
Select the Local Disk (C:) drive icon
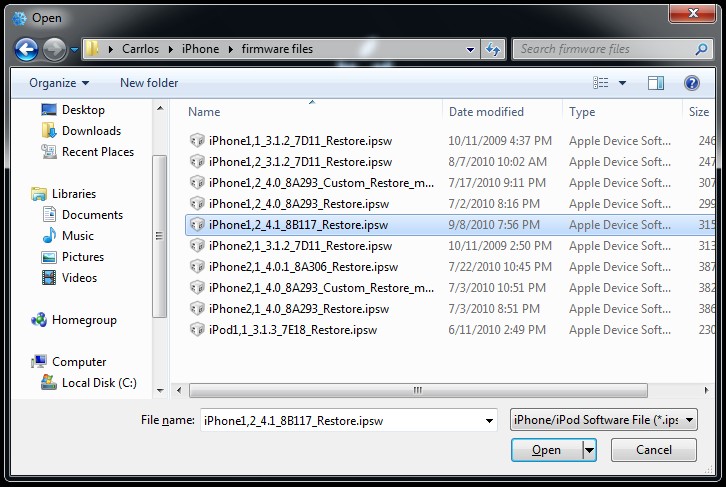click(x=48, y=383)
